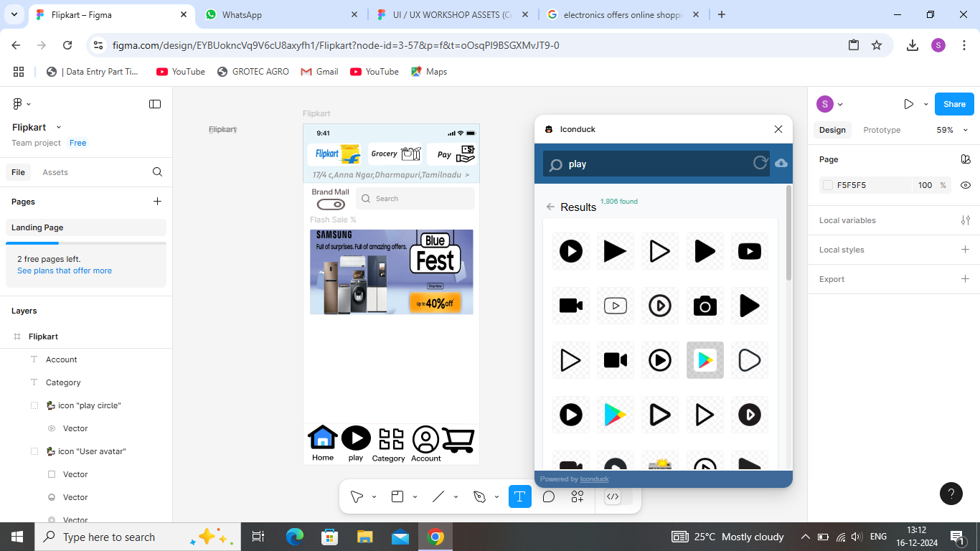Open shape tool options dropdown arrow
This screenshot has width=980, height=551.
(x=456, y=496)
